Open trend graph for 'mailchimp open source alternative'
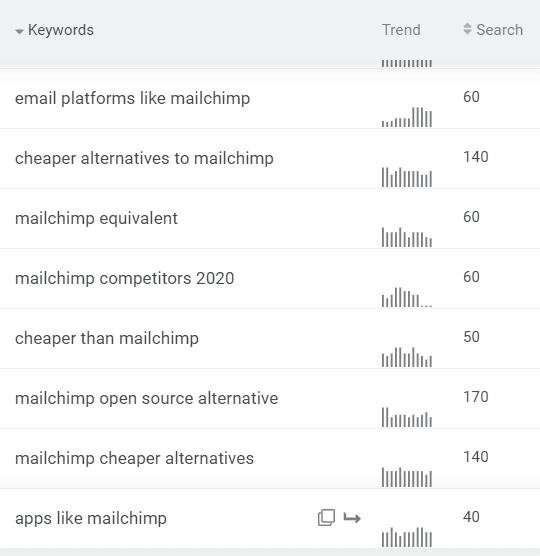Viewport: 540px width, 556px height. coord(407,417)
